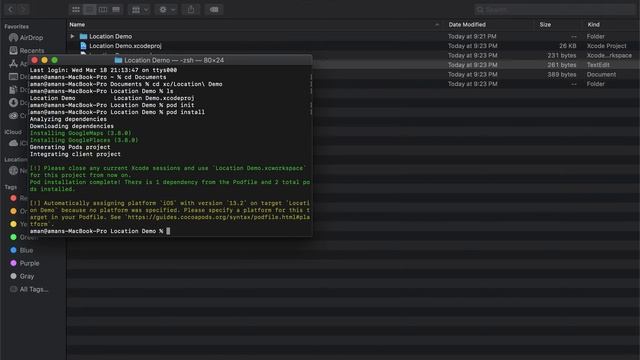
Task: Click the 'Installing GoogleMaps' line in Terminal
Action: pos(80,133)
